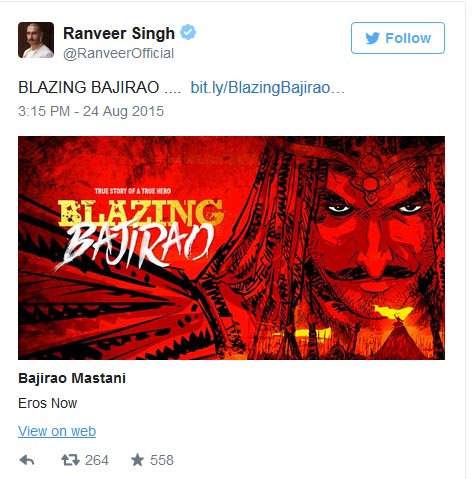Click the 264 retweet count
This screenshot has height=479, width=473.
[x=97, y=460]
